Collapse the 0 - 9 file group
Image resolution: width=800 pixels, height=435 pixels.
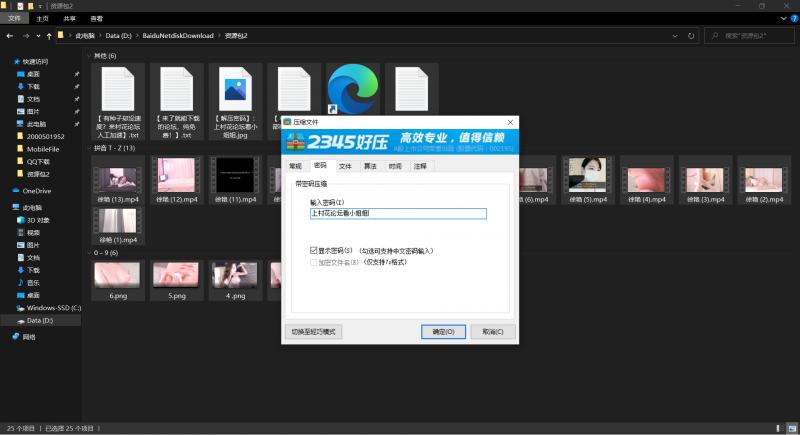[89, 253]
